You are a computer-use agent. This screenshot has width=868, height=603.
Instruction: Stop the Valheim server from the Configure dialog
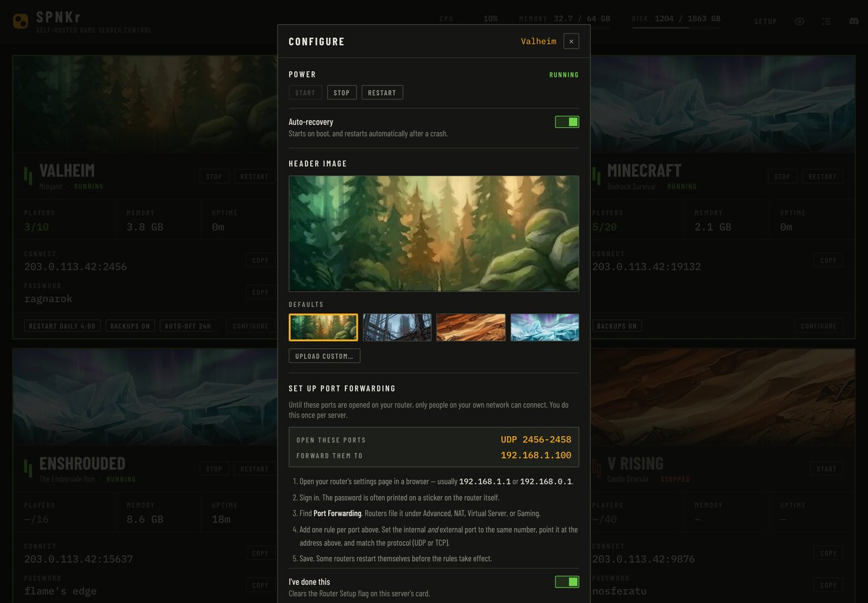click(x=342, y=92)
